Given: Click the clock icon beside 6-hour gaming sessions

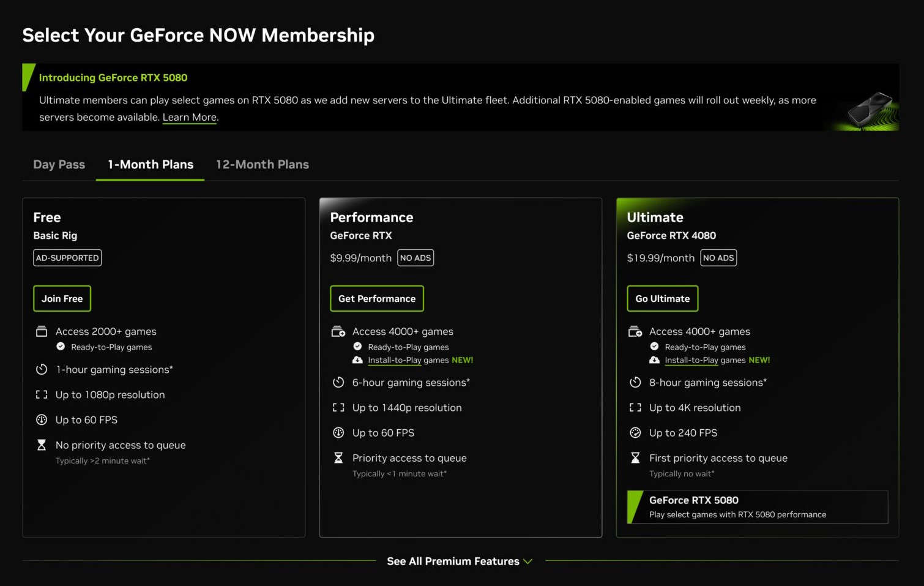Looking at the screenshot, I should click(338, 382).
